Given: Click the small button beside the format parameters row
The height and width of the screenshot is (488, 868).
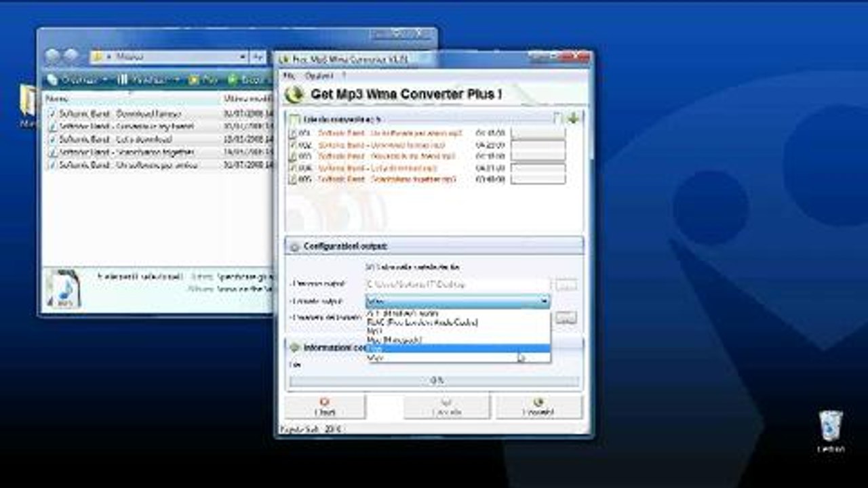Looking at the screenshot, I should click(566, 318).
